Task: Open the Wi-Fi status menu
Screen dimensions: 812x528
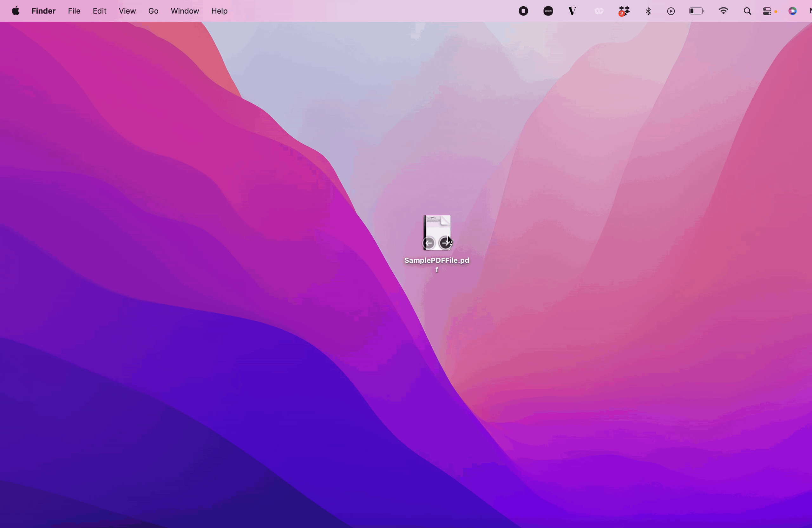Action: (x=723, y=11)
